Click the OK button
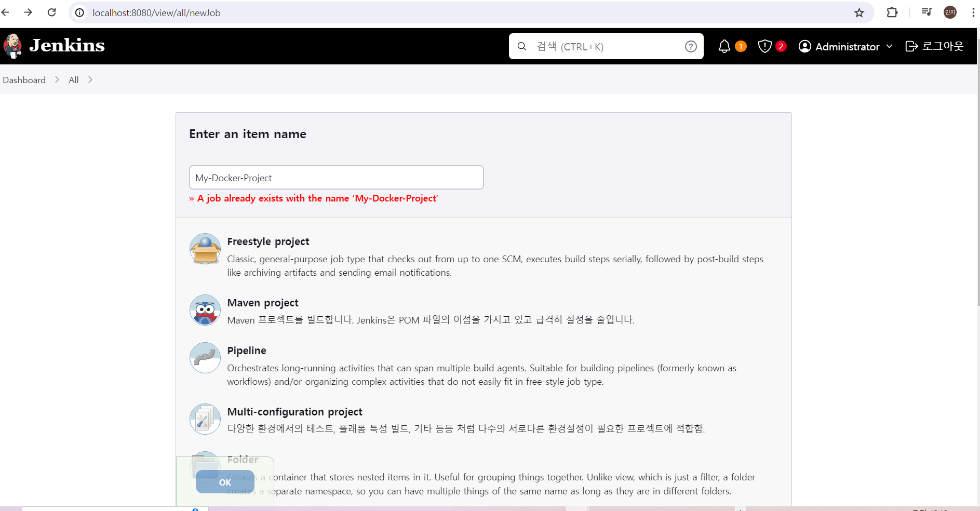This screenshot has width=980, height=511. [x=225, y=482]
